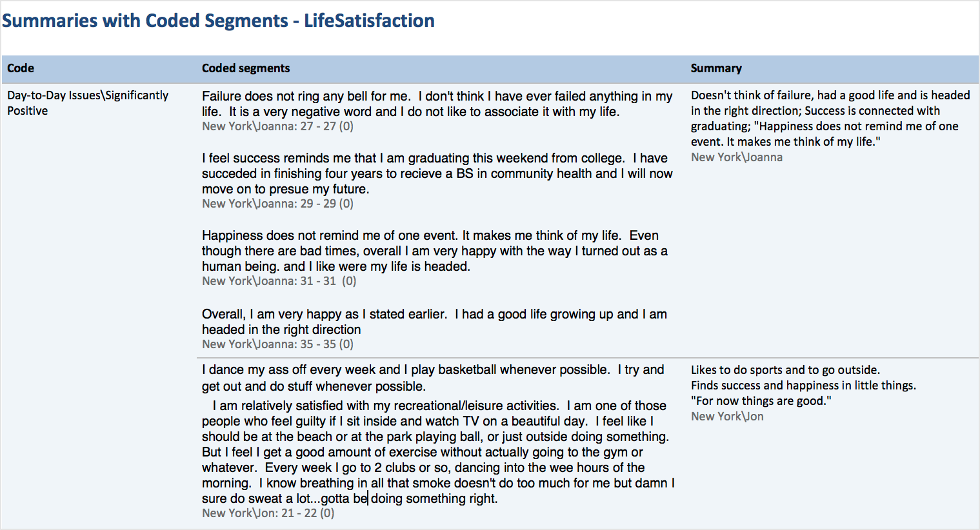Viewport: 980px width, 530px height.
Task: Click the Summary column header
Action: click(716, 68)
